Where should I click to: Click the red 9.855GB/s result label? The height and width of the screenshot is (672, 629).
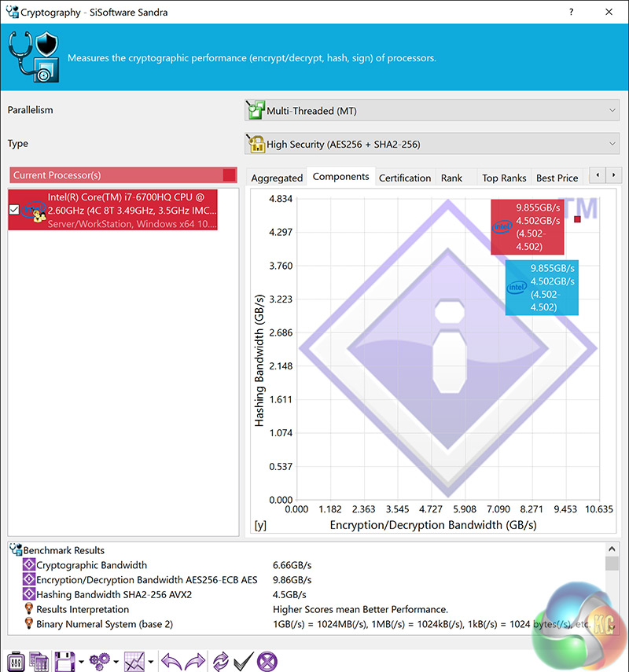click(528, 227)
